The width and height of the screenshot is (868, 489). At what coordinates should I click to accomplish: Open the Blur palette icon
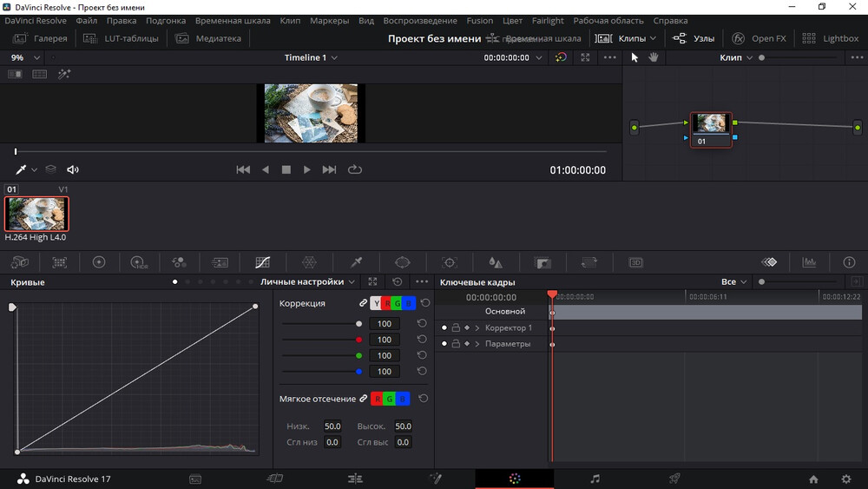point(496,262)
